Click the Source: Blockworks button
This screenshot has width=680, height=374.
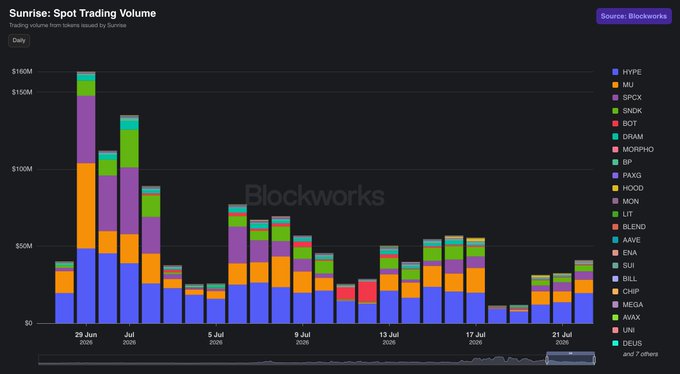pos(634,16)
